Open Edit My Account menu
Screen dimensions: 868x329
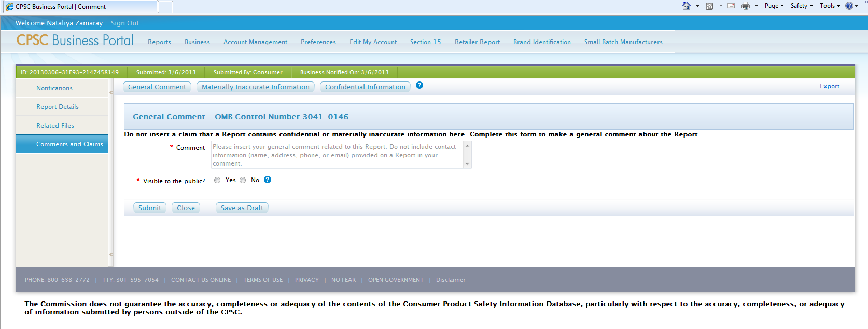[373, 42]
